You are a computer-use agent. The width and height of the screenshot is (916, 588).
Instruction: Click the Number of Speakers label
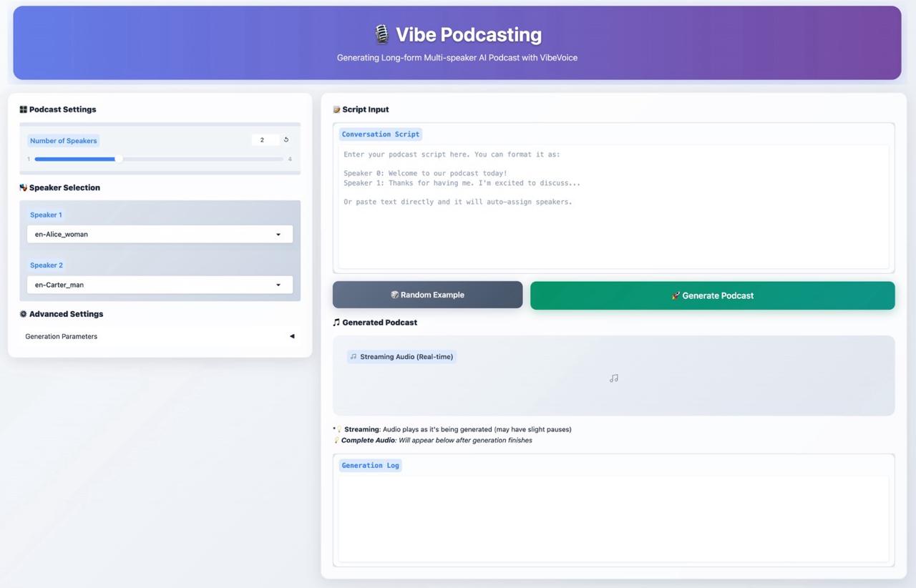(x=63, y=141)
